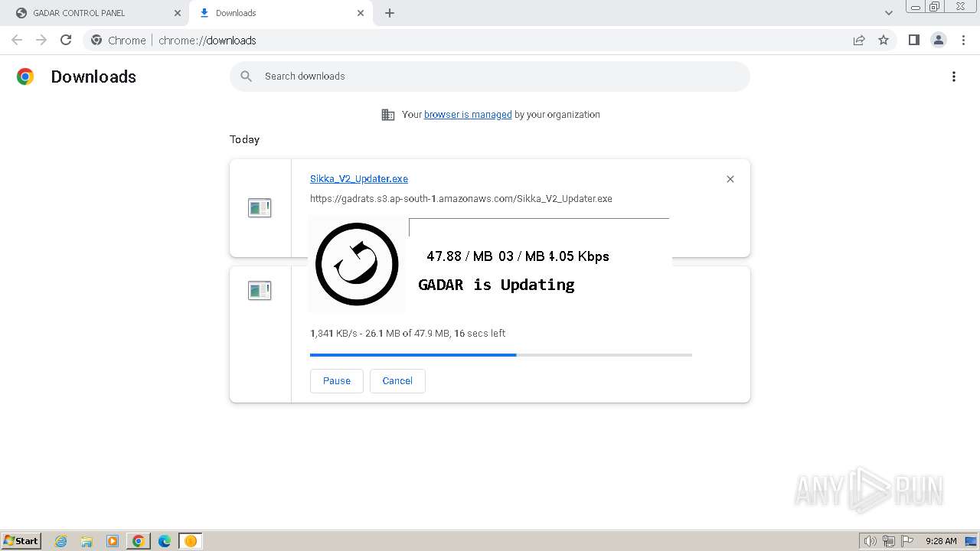
Task: Open the Downloads page more actions menu
Action: click(954, 77)
